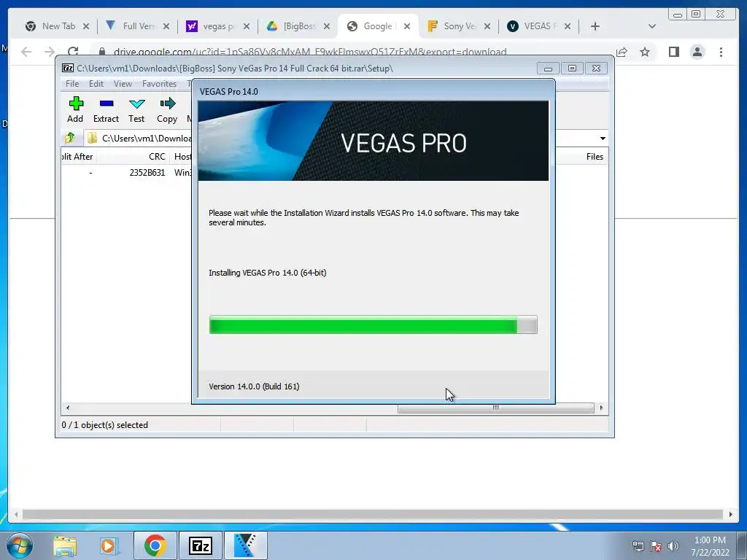Open Action Center flag tray icon
The width and height of the screenshot is (747, 560).
[656, 547]
